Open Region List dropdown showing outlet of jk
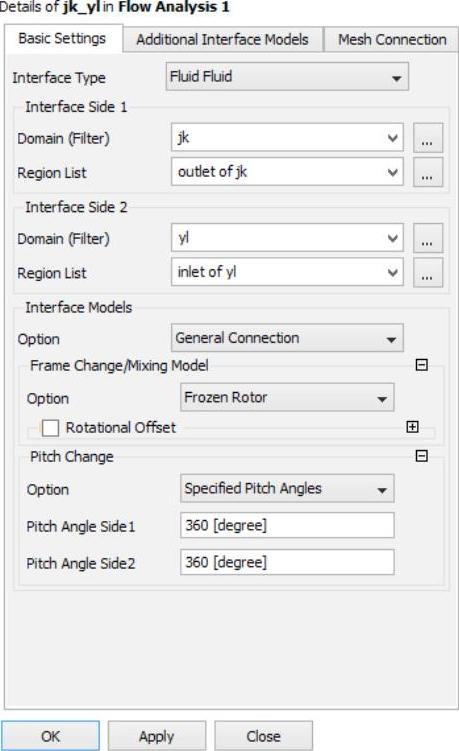Screen dimensions: 459x751 (x=287, y=172)
